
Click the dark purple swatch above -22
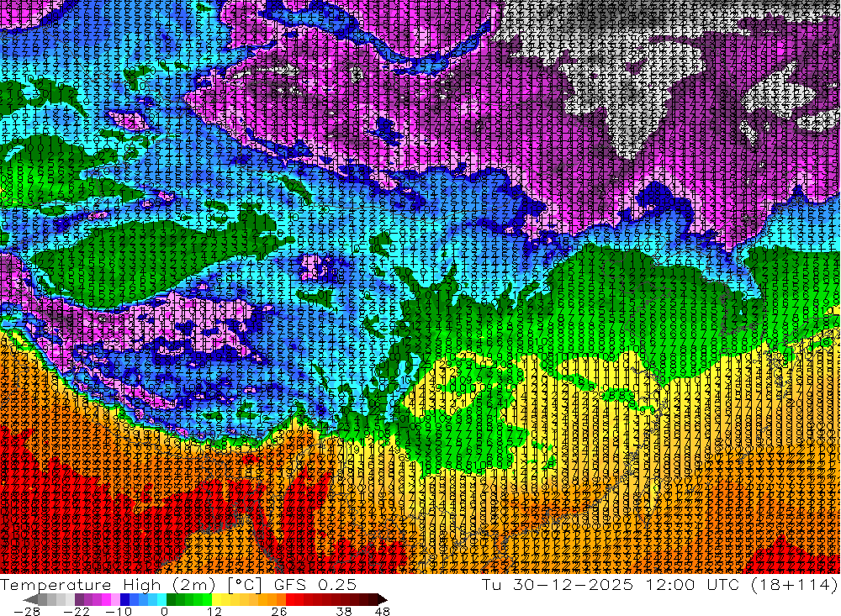pyautogui.click(x=79, y=599)
